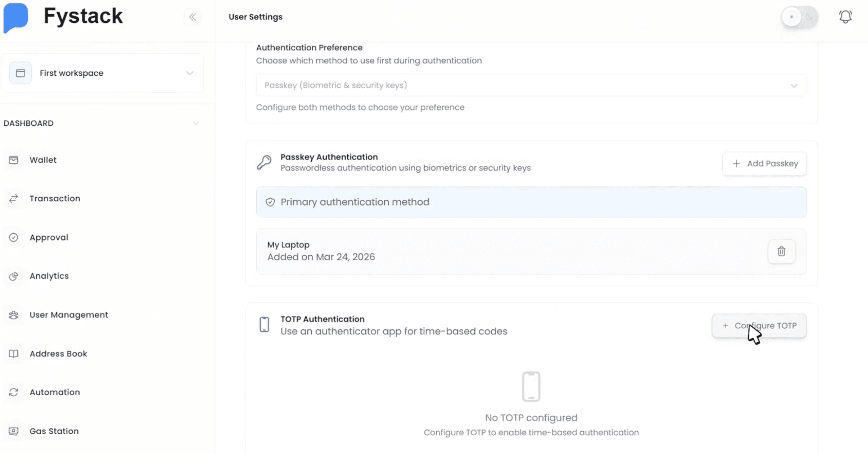Screen dimensions: 868x454
Task: Open Analytics using its pie chart icon
Action: tap(14, 276)
